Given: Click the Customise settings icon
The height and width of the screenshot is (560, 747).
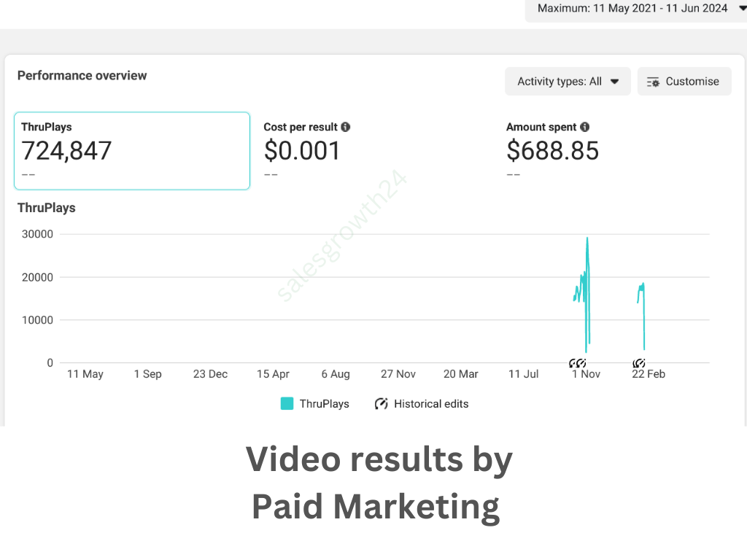Looking at the screenshot, I should point(653,82).
